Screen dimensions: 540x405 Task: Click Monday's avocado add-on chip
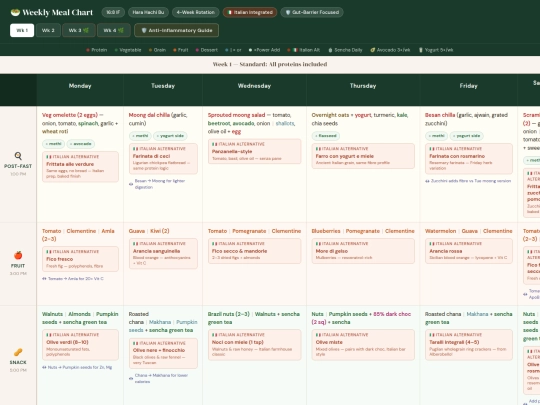[x=81, y=144]
